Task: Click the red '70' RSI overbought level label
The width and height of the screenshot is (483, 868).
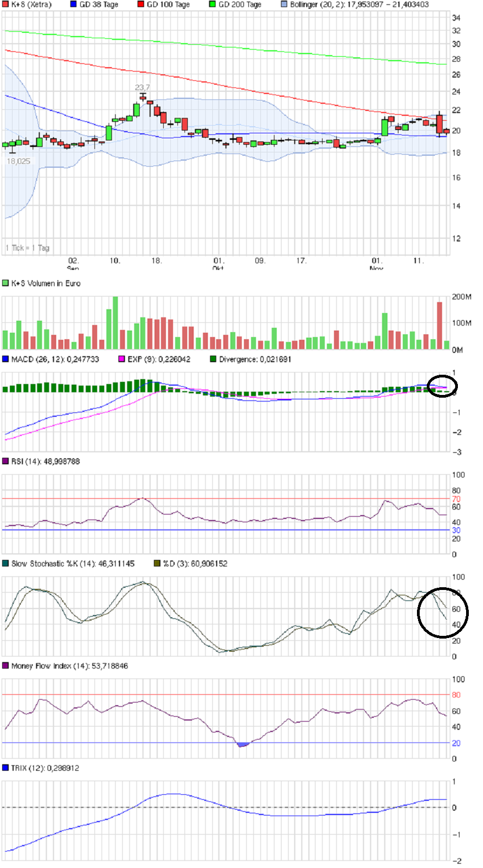Action: coord(456,499)
